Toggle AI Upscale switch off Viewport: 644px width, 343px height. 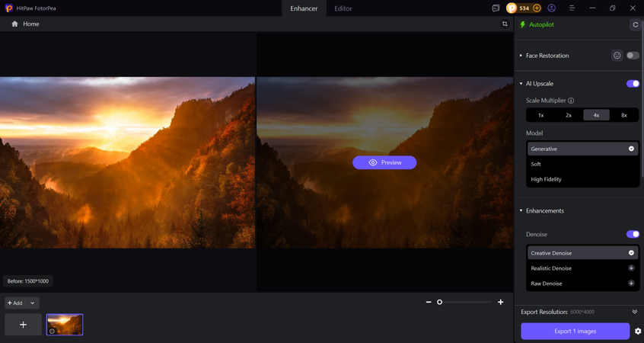point(633,84)
